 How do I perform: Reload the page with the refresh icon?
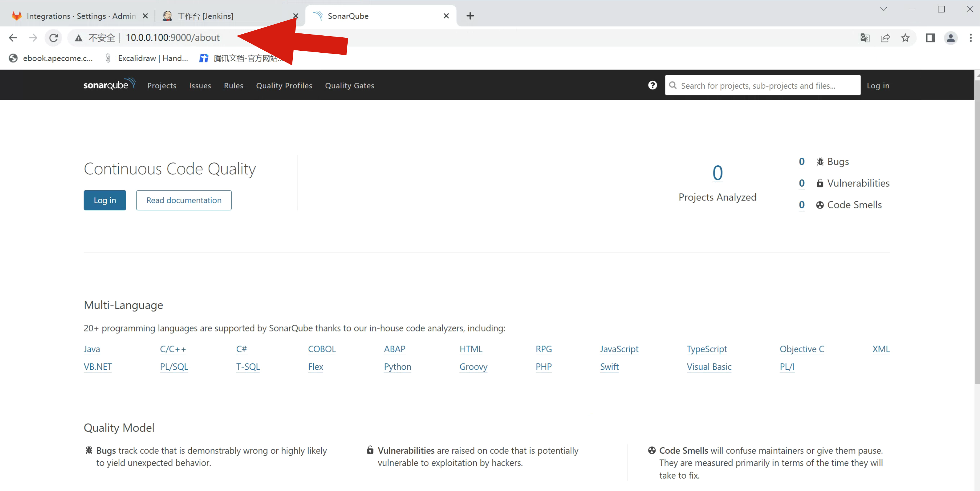point(54,38)
